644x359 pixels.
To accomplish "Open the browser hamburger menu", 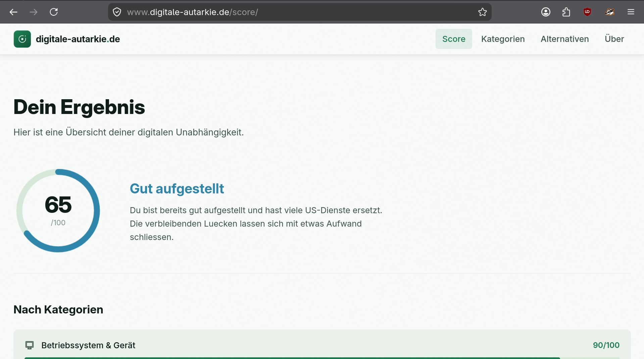I will (631, 12).
